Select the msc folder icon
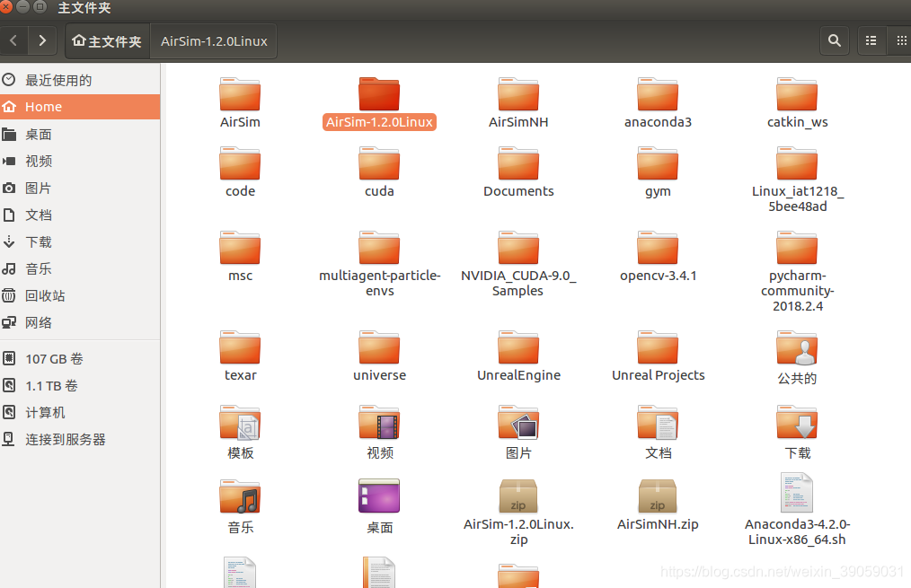 pos(240,248)
